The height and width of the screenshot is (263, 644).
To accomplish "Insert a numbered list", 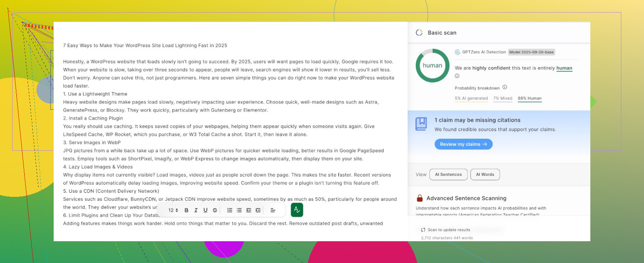I will (230, 210).
